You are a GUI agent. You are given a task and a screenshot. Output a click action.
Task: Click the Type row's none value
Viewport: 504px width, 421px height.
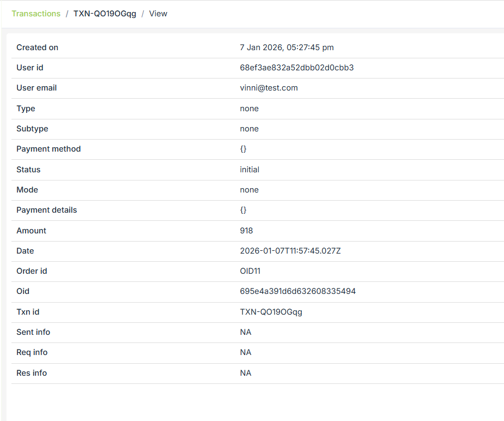(249, 109)
